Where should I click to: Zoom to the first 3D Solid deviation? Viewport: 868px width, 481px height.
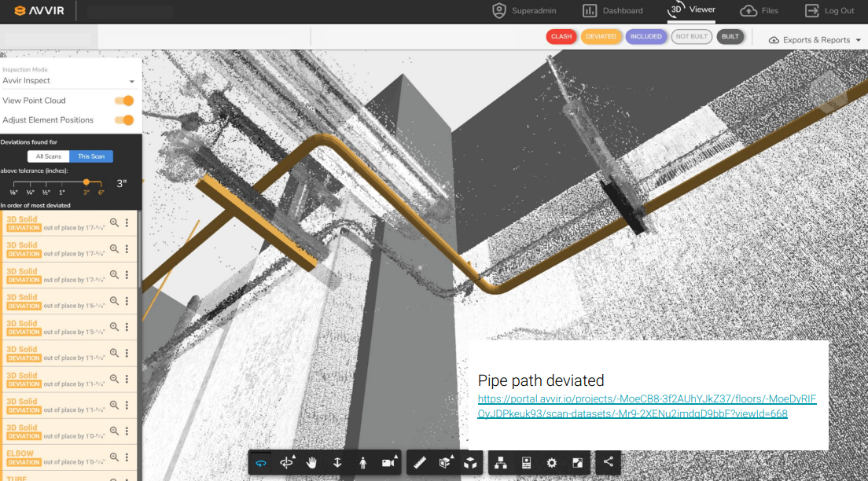click(114, 222)
